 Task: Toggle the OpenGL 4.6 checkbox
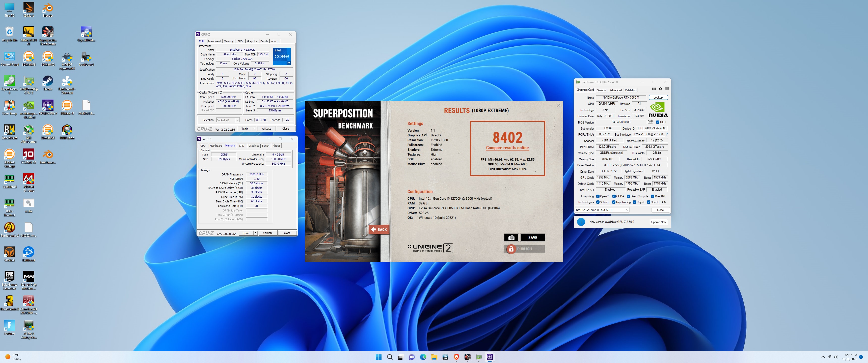[x=648, y=202]
